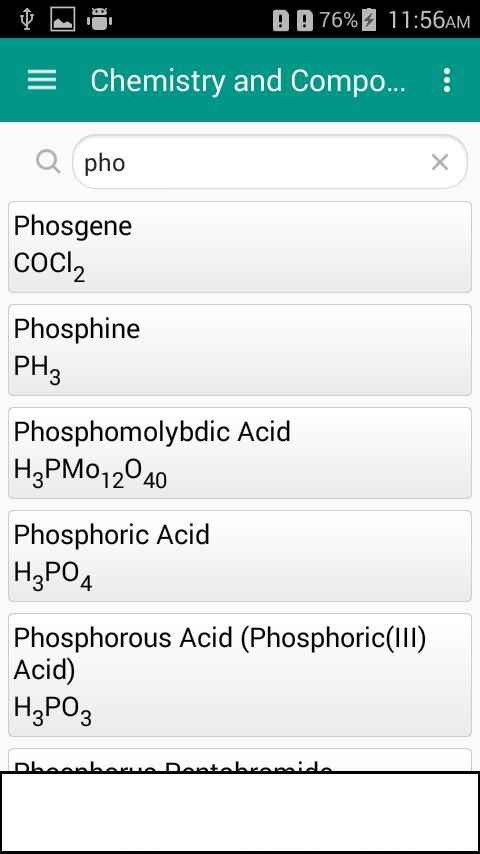Open the Phosphine PH3 entry
Screen dimensions: 480x854
[240, 350]
